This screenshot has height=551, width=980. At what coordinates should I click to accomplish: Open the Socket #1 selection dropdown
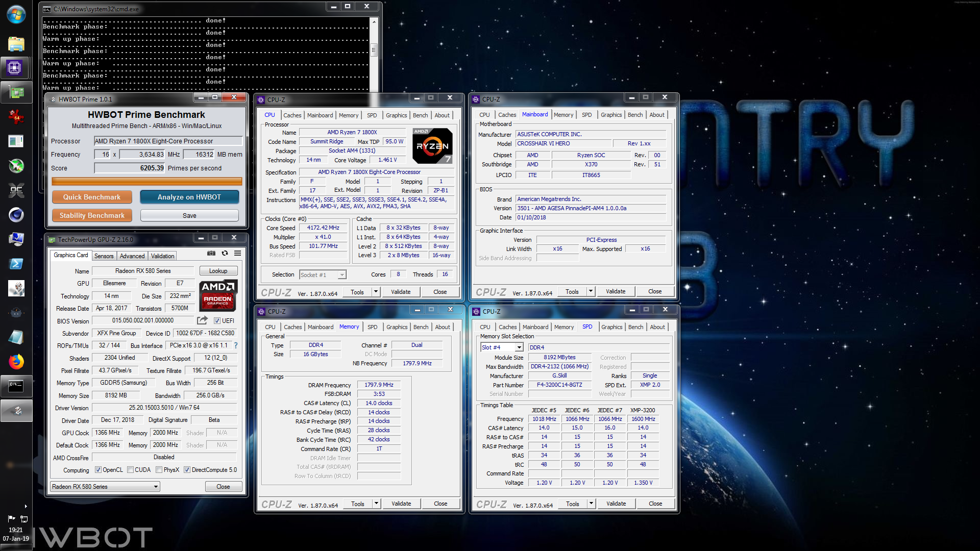coord(323,275)
